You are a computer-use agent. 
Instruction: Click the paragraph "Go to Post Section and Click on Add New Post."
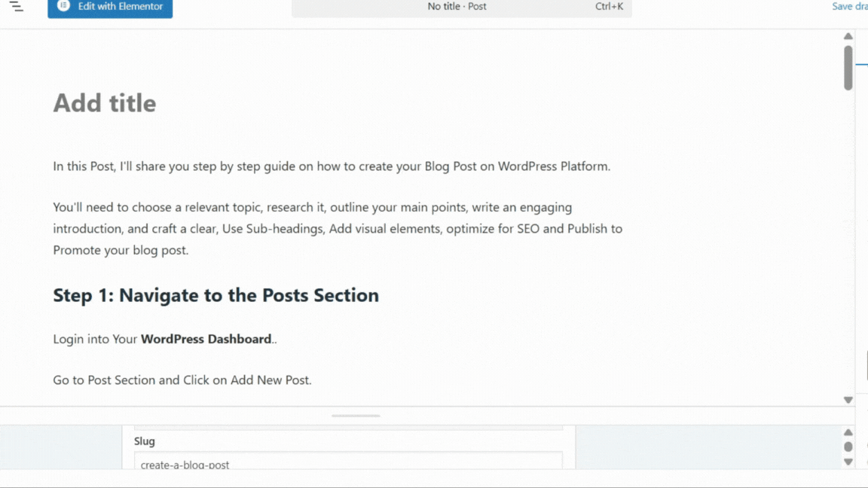182,380
